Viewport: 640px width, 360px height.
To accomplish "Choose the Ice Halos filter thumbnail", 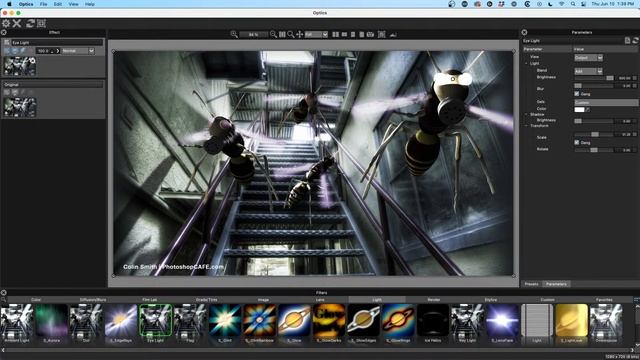I will (x=433, y=321).
